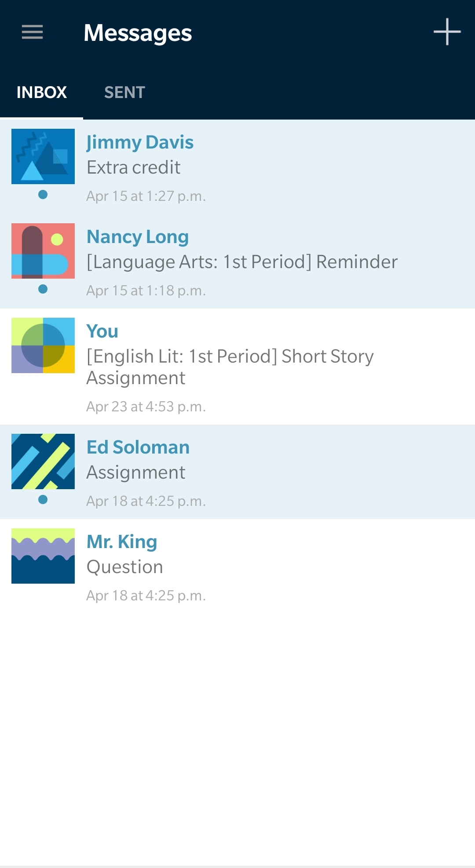The width and height of the screenshot is (475, 868).
Task: Click Jimmy Davis's blue geometric avatar
Action: click(x=43, y=156)
